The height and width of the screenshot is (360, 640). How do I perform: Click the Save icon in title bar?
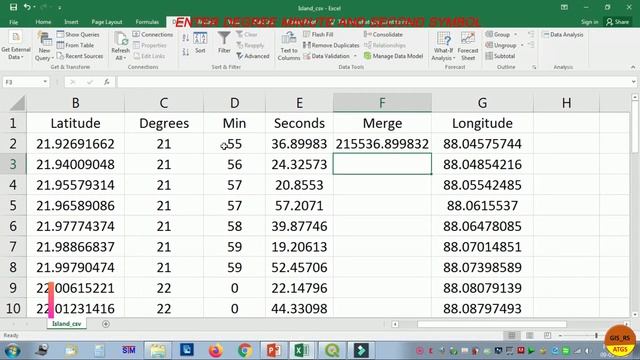point(13,7)
